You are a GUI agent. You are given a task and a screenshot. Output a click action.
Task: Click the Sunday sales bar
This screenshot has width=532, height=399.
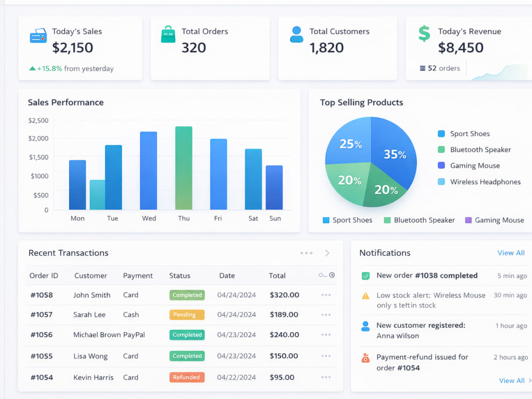tap(274, 188)
